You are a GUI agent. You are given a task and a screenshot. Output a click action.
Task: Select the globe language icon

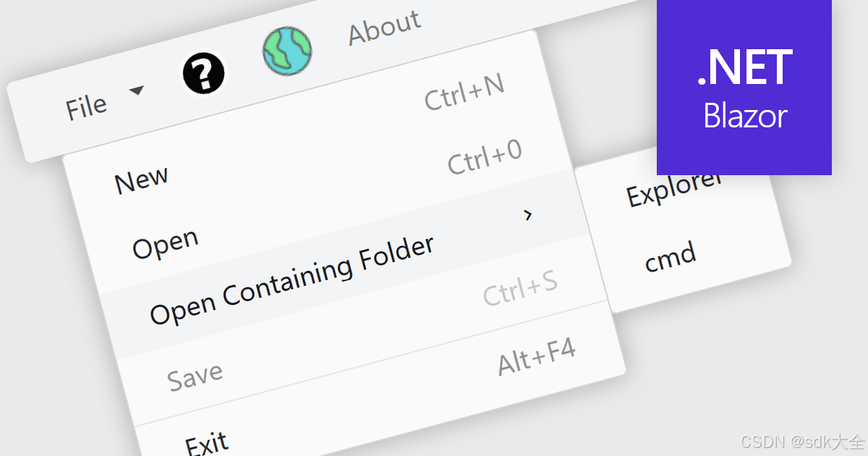287,50
